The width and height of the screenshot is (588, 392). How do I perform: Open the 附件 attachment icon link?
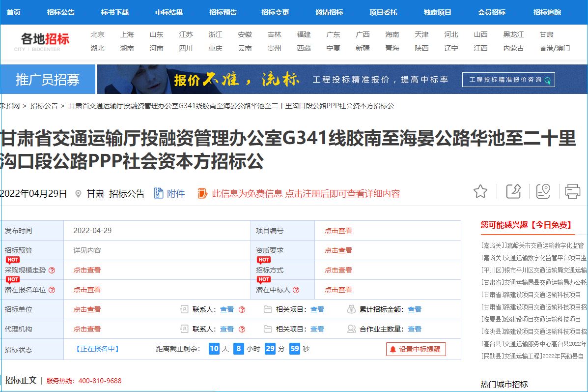point(169,193)
